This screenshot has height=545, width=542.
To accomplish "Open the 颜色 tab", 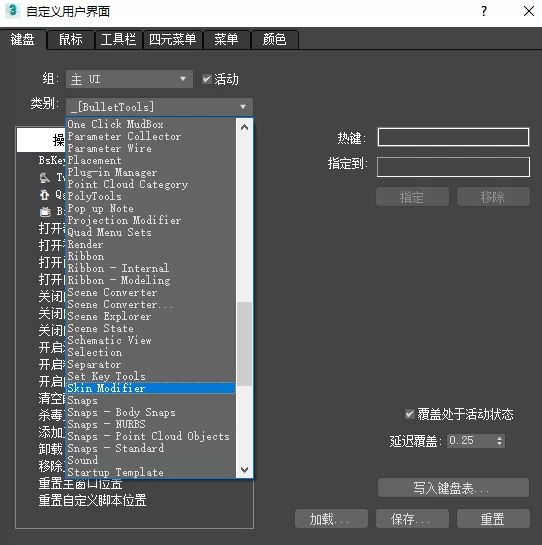I will point(274,39).
